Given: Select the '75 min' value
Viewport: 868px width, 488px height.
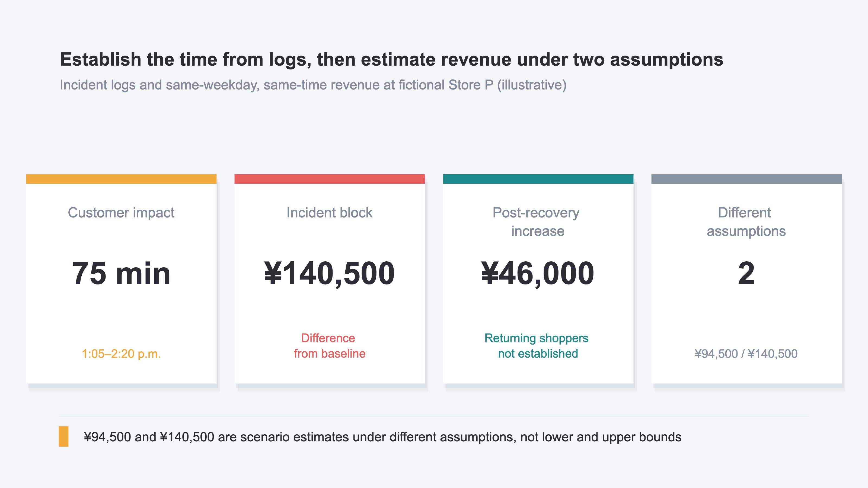Looking at the screenshot, I should tap(121, 273).
